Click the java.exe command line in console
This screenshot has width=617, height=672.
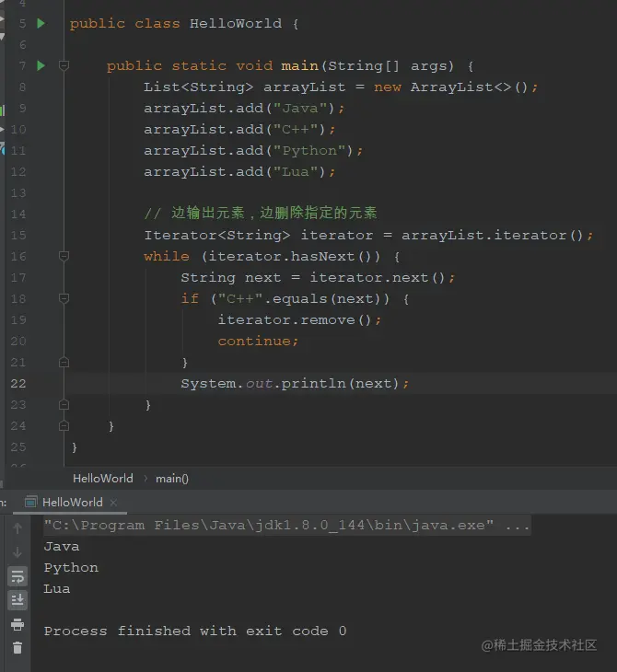click(286, 526)
